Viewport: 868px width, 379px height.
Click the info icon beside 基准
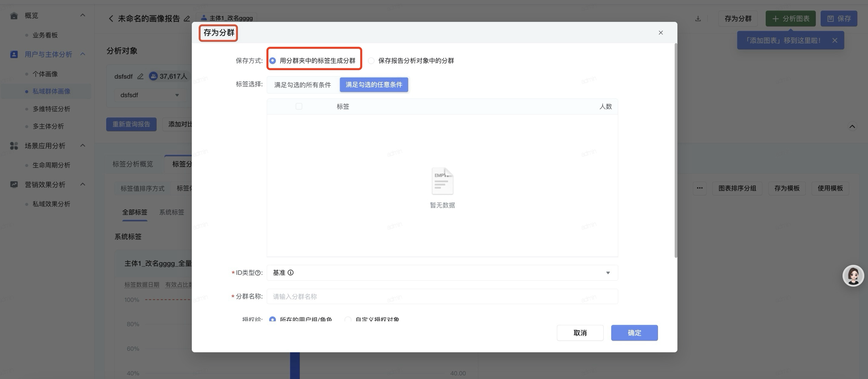click(x=290, y=272)
